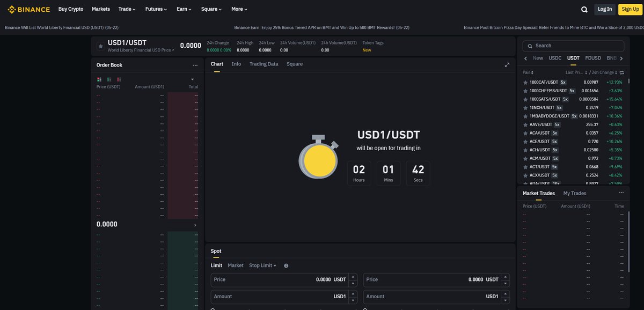Choose the Market order type
The image size is (644, 310).
pyautogui.click(x=236, y=265)
